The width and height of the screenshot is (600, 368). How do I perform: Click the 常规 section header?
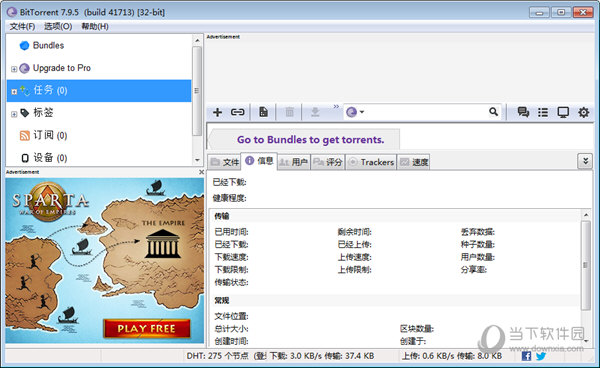pyautogui.click(x=222, y=300)
